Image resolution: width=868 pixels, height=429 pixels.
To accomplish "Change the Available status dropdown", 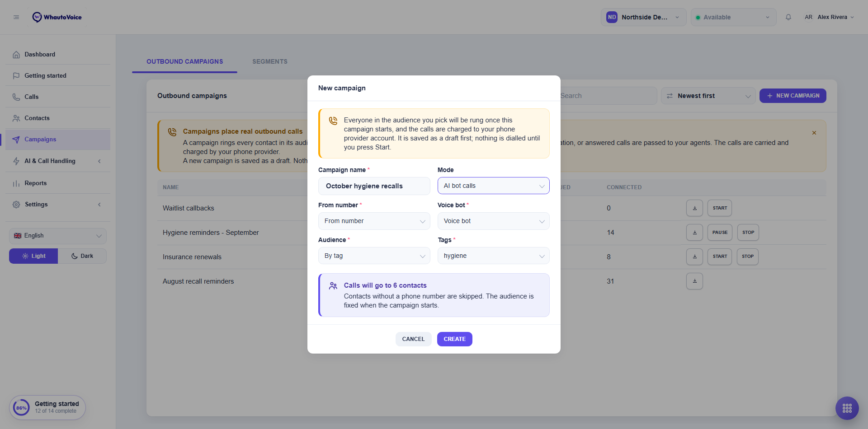I will tap(734, 17).
